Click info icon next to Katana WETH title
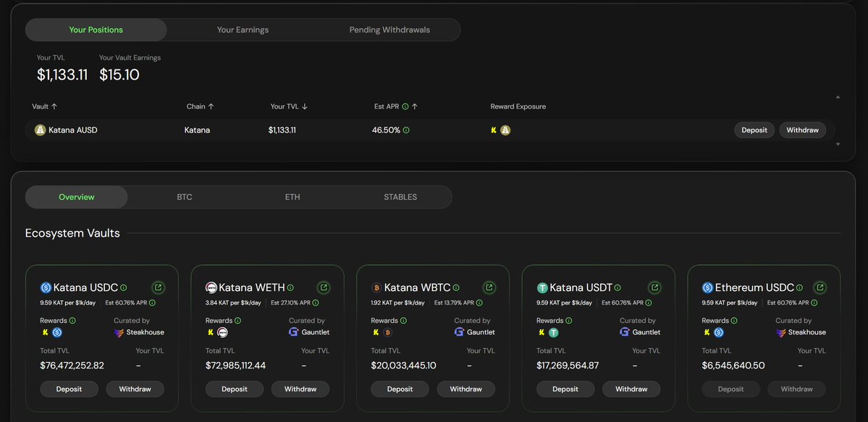 pos(290,288)
